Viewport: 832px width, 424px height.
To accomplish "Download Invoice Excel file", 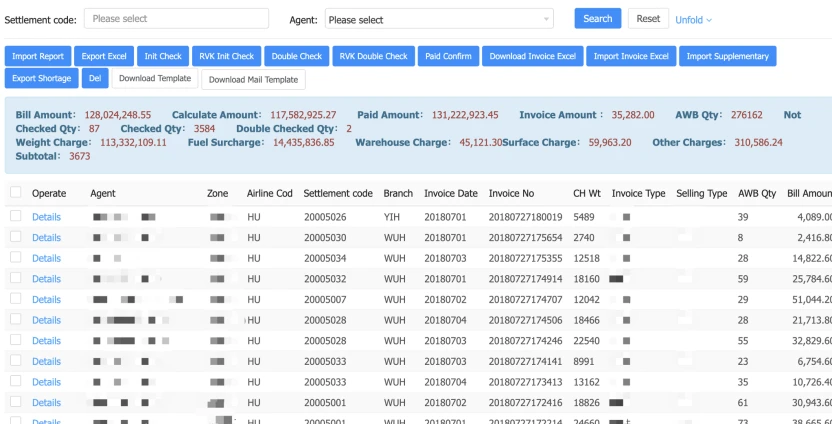I will (532, 56).
